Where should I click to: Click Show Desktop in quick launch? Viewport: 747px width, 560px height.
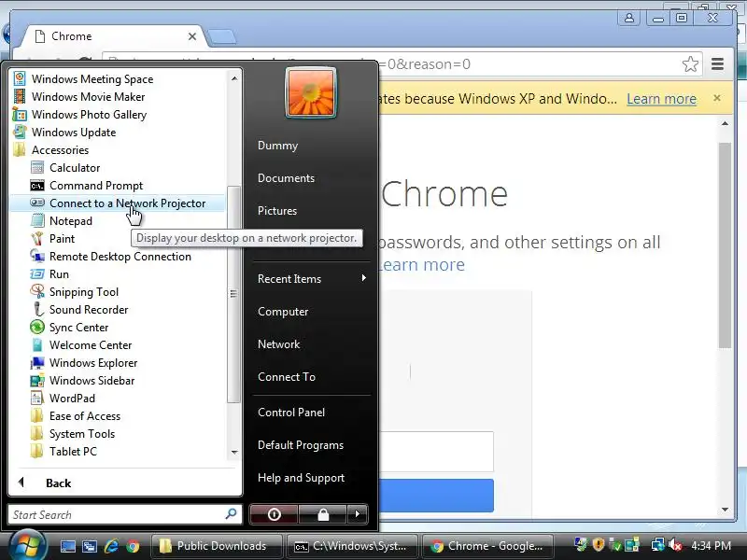coord(67,546)
